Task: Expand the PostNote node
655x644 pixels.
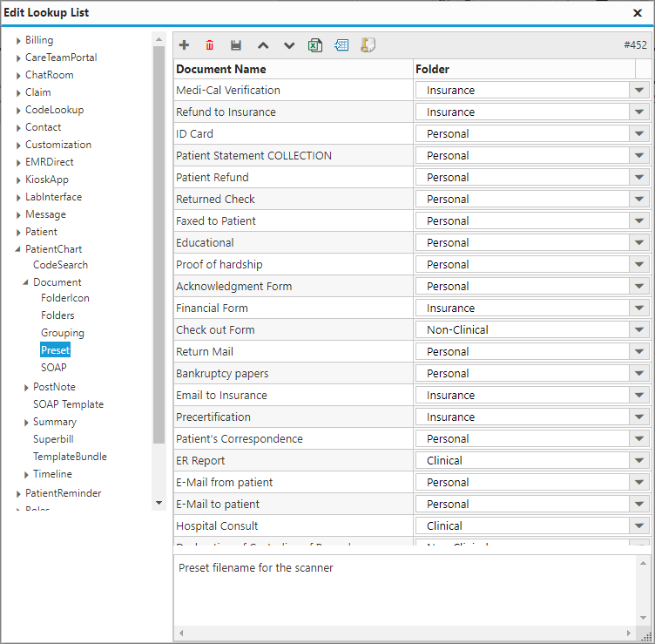Action: (26, 388)
